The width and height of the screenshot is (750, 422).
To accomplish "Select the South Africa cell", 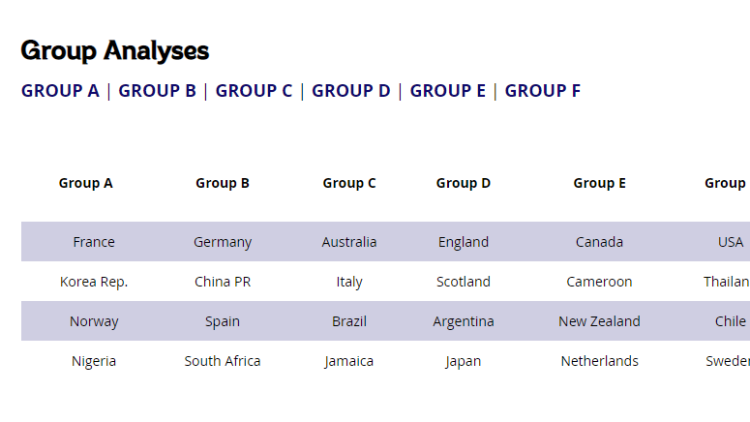I will tap(222, 361).
